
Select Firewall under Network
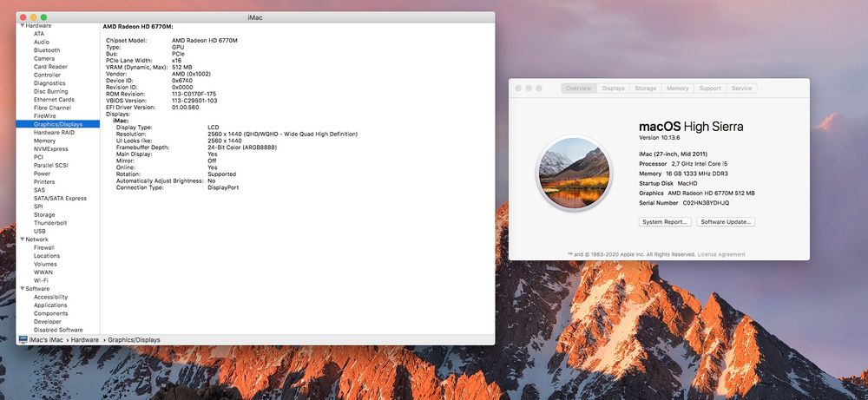[43, 248]
